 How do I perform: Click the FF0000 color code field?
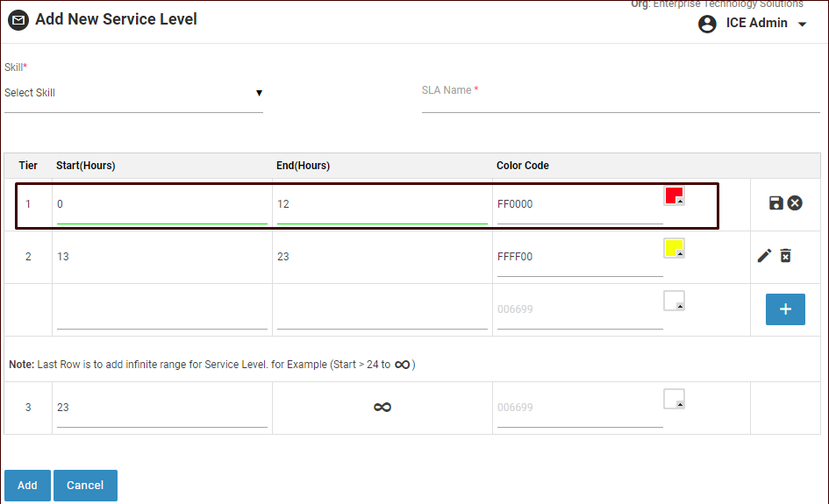click(579, 205)
